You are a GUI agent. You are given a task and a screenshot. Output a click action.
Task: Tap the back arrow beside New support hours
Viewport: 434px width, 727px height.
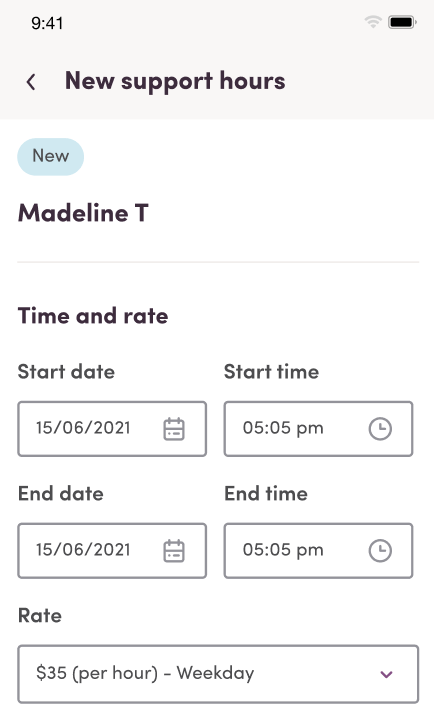click(x=31, y=82)
